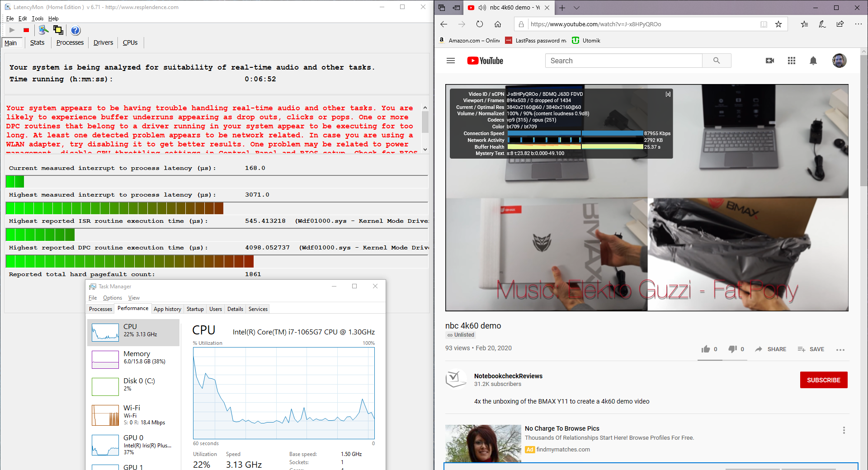Click the LatencyMon blue help question-mark icon
Image resolution: width=868 pixels, height=470 pixels.
point(75,30)
